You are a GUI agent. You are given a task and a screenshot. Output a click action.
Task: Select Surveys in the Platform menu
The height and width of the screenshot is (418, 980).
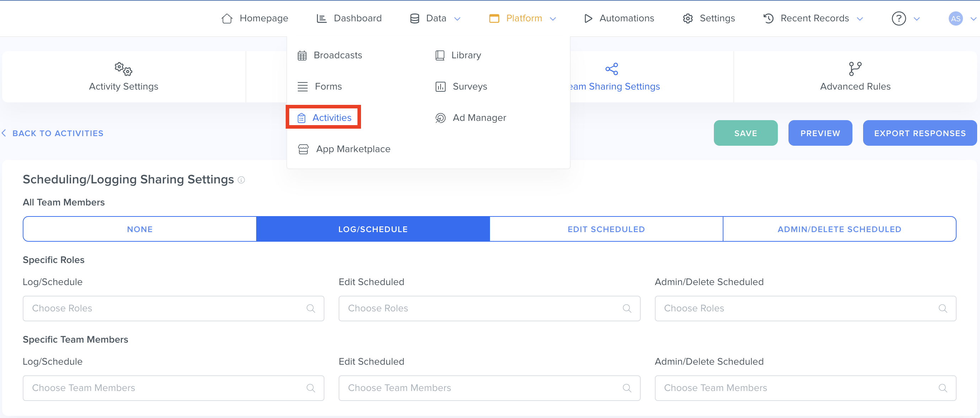[469, 86]
